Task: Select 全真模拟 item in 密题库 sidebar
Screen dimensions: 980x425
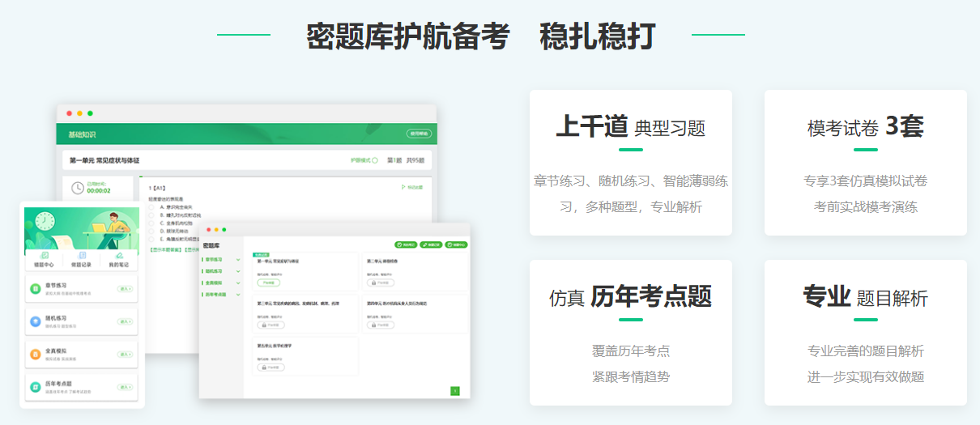Action: (x=215, y=283)
